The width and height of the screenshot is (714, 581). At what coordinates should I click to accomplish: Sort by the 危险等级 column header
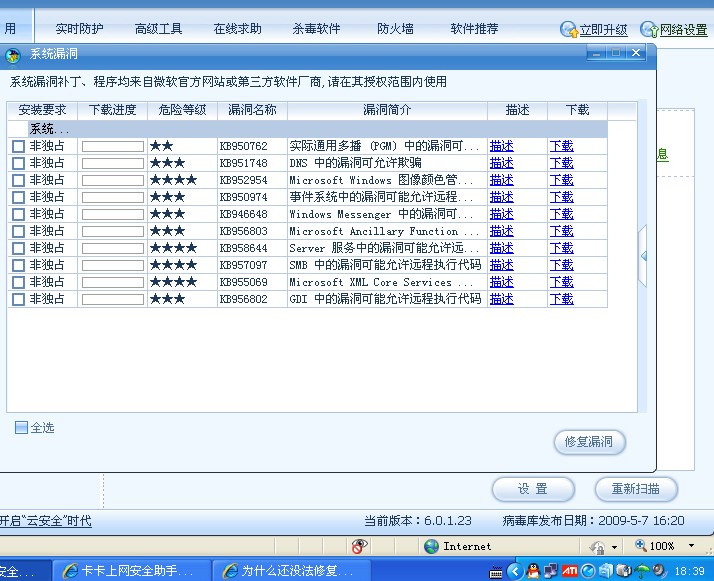tap(182, 111)
